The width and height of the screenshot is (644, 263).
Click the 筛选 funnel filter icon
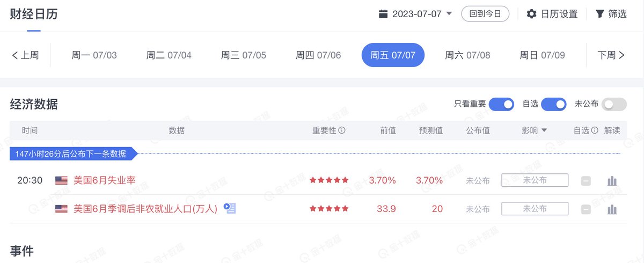599,14
